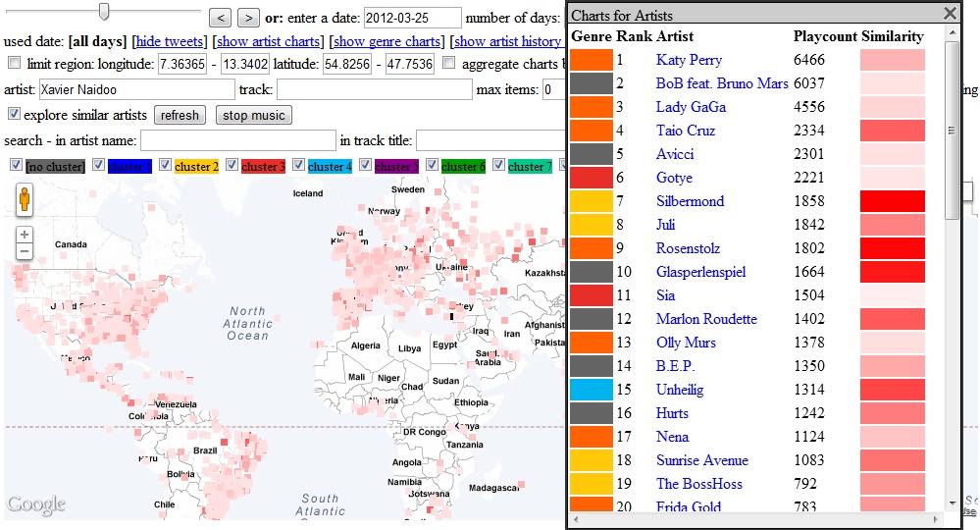Click Silbermond's red similarity swatch
The image size is (980, 530).
[893, 201]
